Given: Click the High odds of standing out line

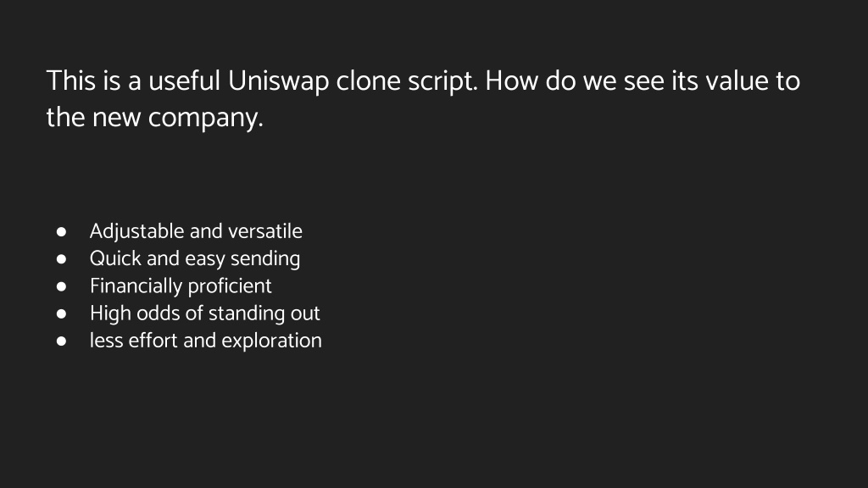Looking at the screenshot, I should pyautogui.click(x=205, y=313).
